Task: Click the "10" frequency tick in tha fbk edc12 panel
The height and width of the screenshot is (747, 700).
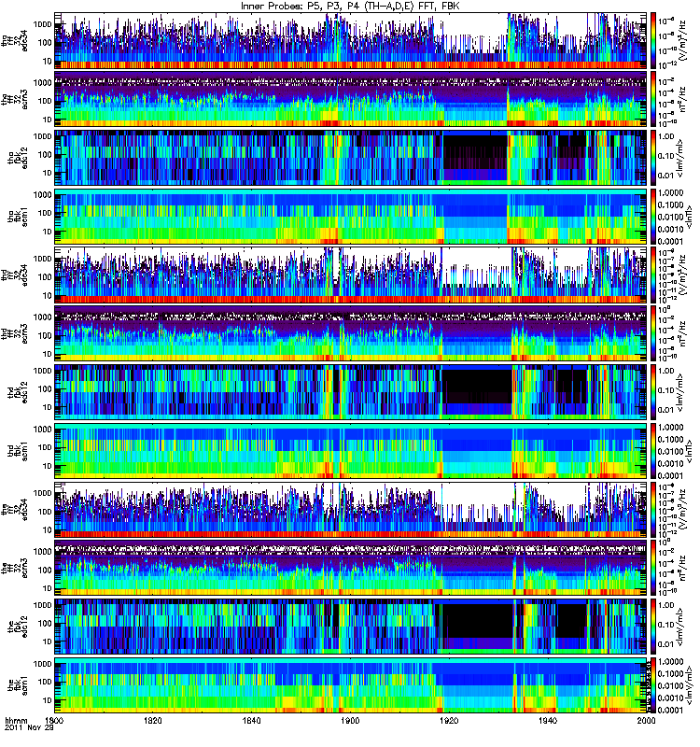Action: (x=47, y=173)
